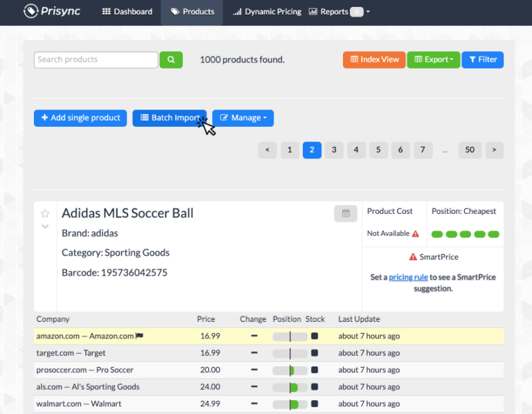The height and width of the screenshot is (414, 532).
Task: Open the Manage dropdown
Action: [243, 118]
